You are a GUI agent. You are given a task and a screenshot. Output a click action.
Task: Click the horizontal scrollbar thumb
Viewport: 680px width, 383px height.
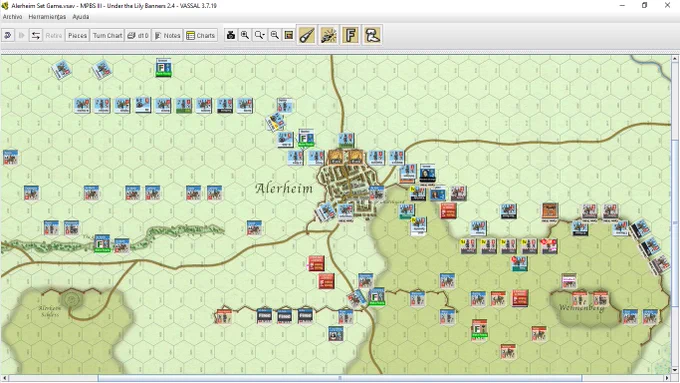coord(340,378)
